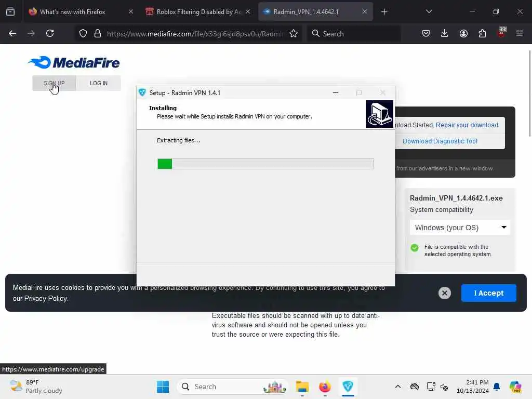This screenshot has height=399, width=532.
Task: Click the display/network tray icon
Action: tap(431, 387)
